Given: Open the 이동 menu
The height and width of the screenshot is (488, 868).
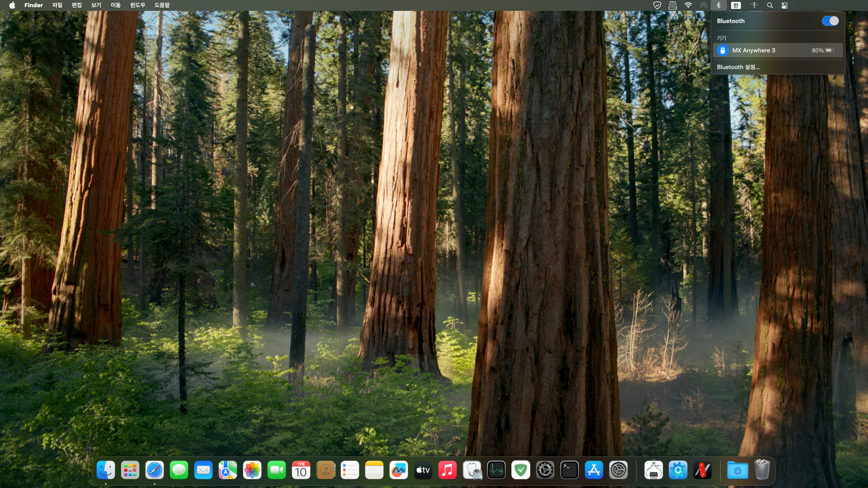Looking at the screenshot, I should (x=115, y=5).
